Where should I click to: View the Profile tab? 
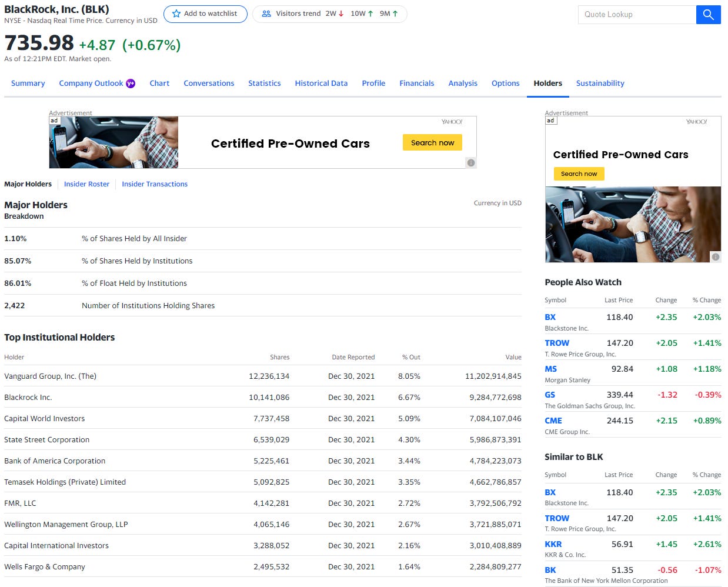click(x=373, y=84)
